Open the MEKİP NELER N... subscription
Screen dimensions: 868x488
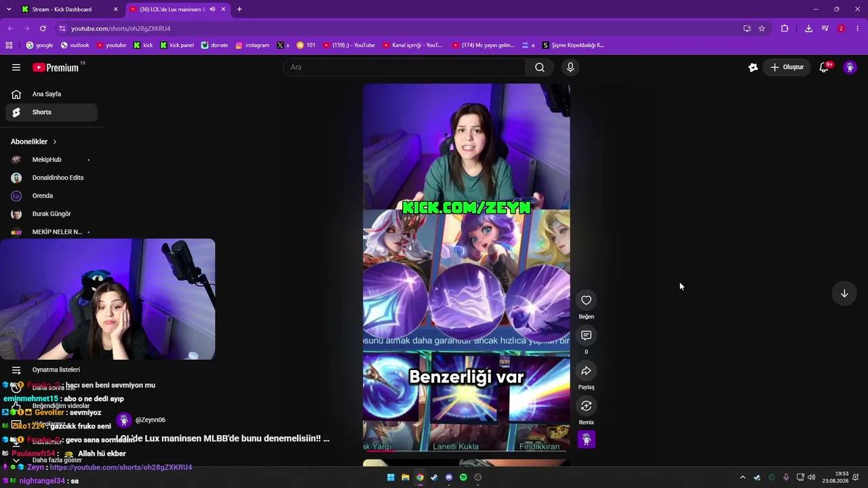pos(52,232)
